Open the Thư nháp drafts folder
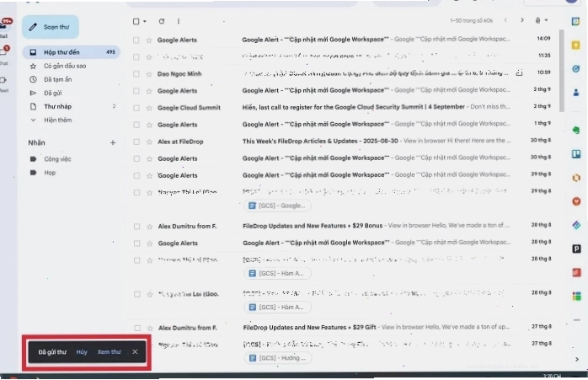Viewport: 588px width, 380px height. click(x=57, y=106)
